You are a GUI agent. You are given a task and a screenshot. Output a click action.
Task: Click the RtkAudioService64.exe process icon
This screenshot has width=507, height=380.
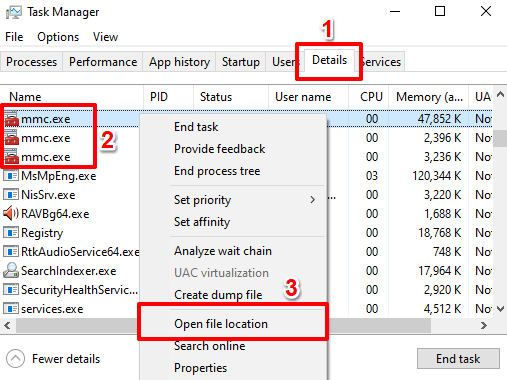(11, 251)
